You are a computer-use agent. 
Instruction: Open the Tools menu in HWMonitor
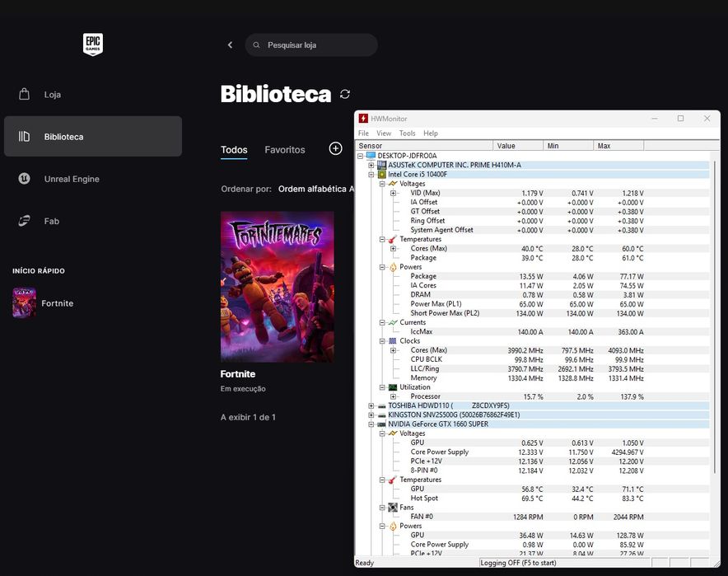click(407, 133)
